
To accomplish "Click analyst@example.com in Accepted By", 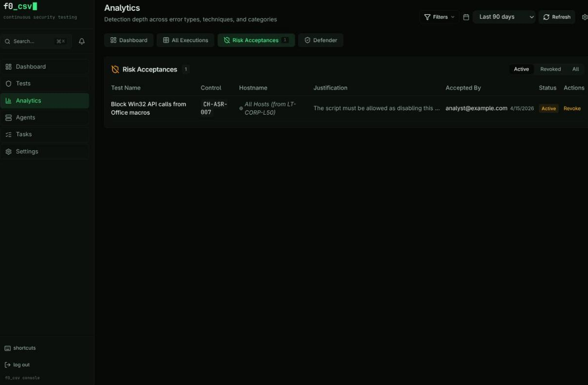I will [476, 108].
